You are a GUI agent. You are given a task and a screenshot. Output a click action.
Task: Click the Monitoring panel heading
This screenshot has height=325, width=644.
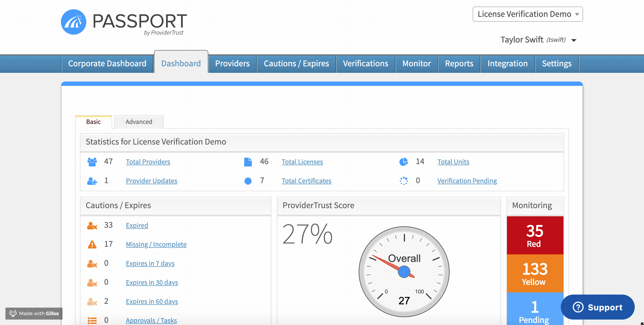tap(532, 205)
